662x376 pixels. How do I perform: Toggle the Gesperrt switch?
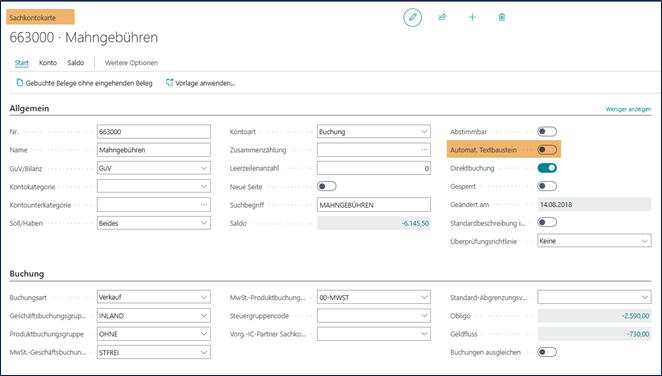click(547, 186)
